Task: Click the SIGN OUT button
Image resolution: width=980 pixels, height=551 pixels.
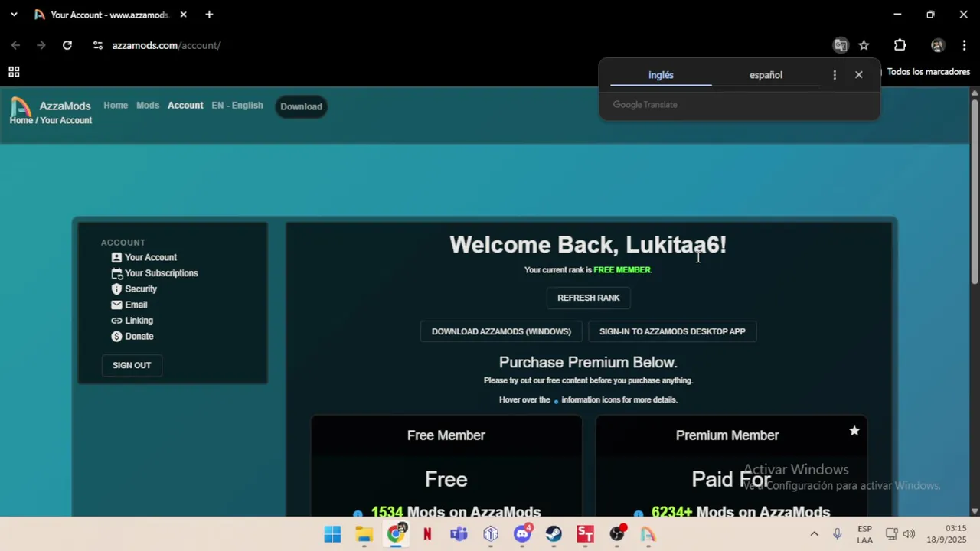Action: point(132,365)
